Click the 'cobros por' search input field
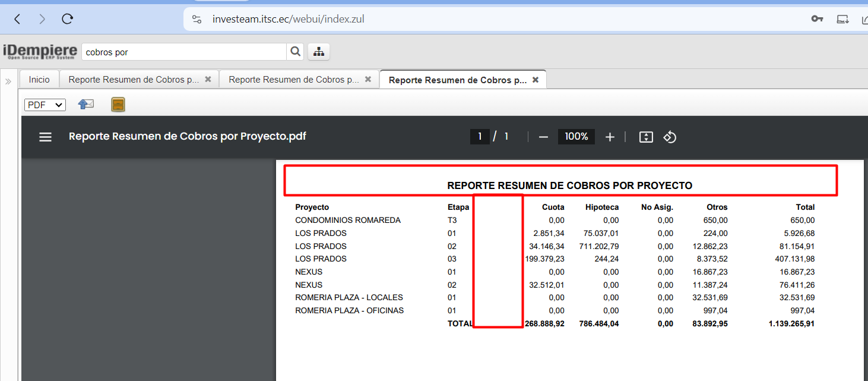The width and height of the screenshot is (868, 381). coord(184,52)
